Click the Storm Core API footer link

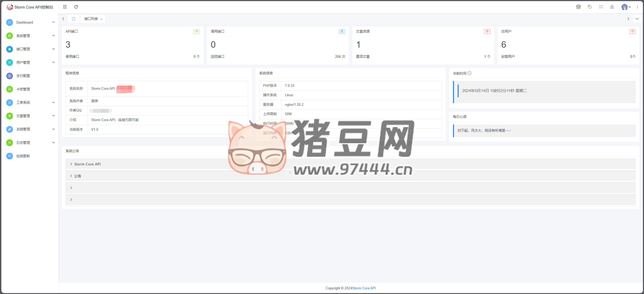pyautogui.click(x=364, y=288)
